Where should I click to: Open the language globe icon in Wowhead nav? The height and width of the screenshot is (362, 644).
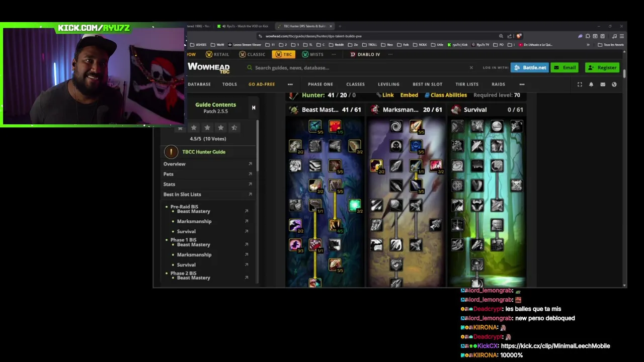point(614,84)
